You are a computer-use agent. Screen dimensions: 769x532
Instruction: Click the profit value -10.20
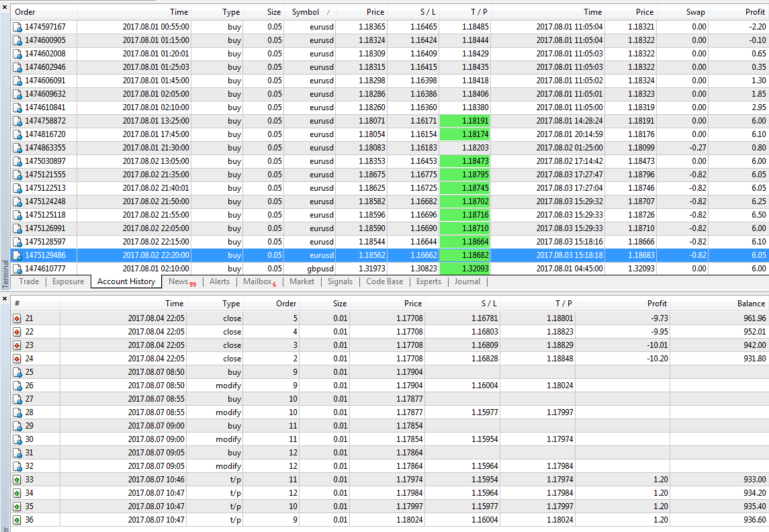pyautogui.click(x=658, y=359)
